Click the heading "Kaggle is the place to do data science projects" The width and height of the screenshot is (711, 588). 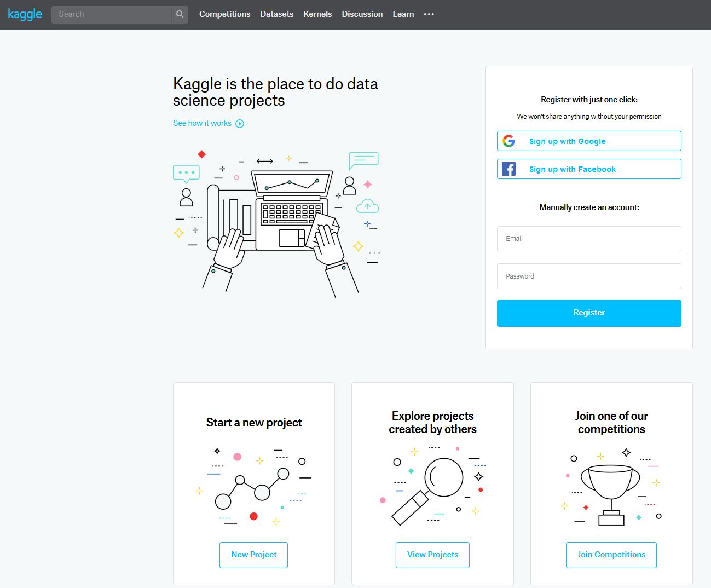(275, 92)
